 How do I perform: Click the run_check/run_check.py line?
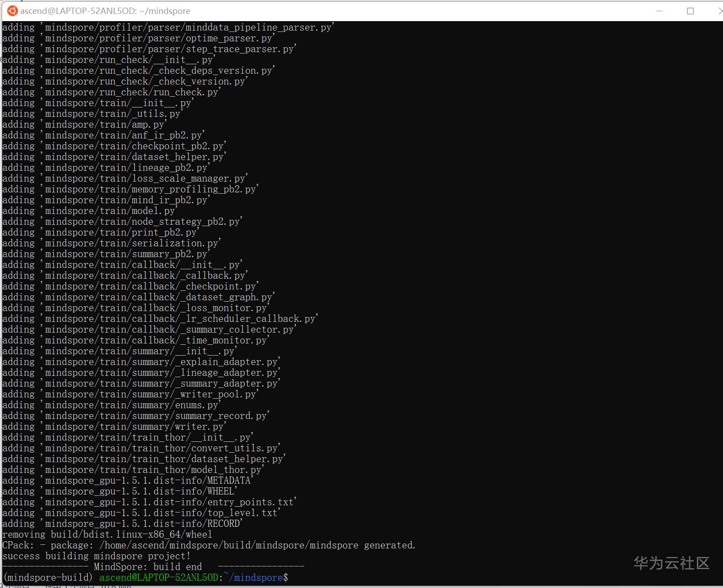pyautogui.click(x=112, y=92)
